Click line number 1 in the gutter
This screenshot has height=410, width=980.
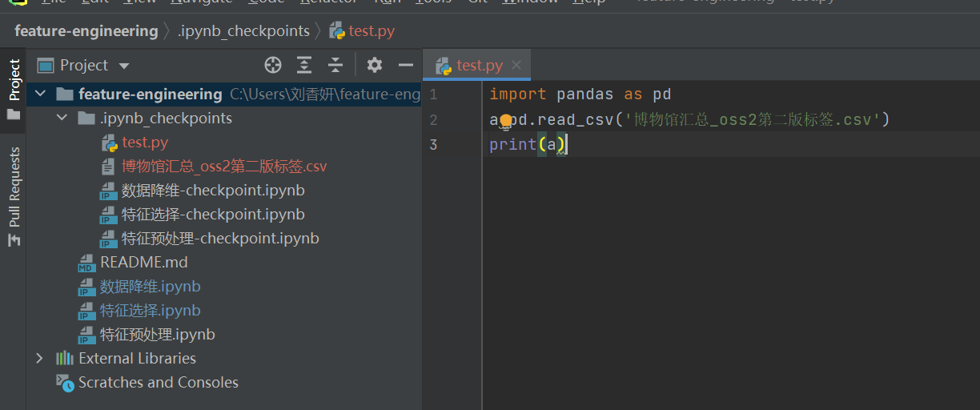[433, 94]
